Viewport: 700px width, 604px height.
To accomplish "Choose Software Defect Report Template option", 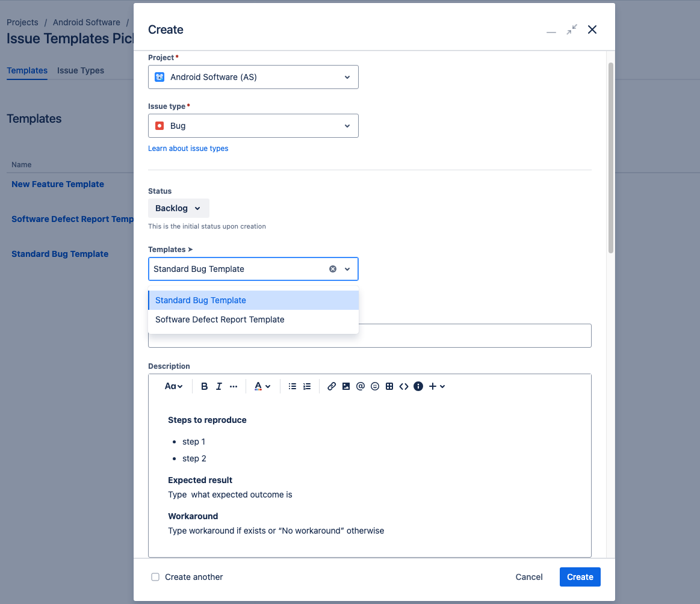I will tap(253, 319).
